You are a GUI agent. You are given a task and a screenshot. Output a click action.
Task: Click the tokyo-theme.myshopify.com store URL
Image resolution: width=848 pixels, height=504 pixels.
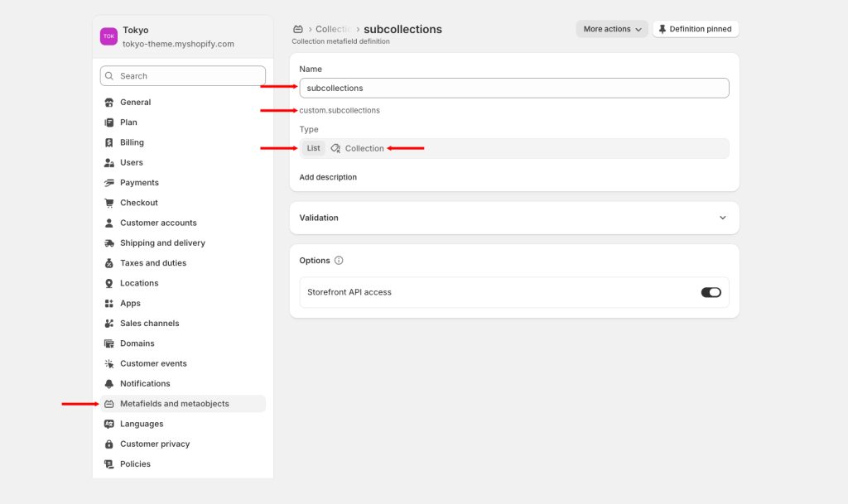coord(179,44)
